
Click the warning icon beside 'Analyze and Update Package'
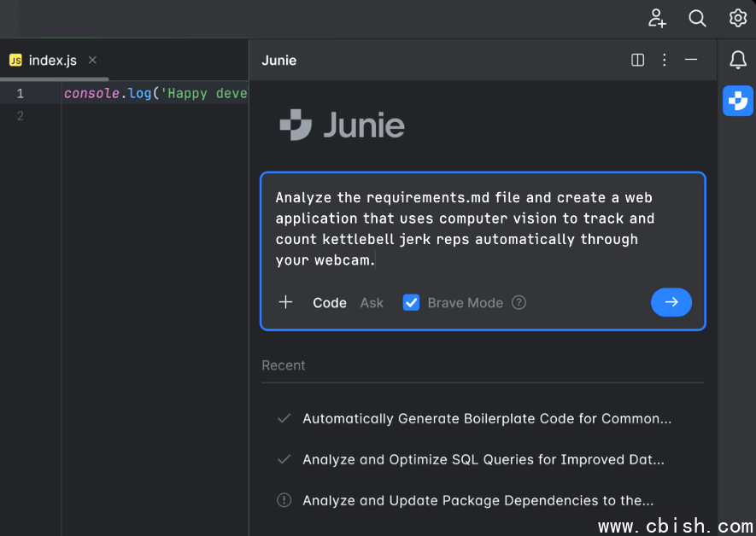point(284,500)
